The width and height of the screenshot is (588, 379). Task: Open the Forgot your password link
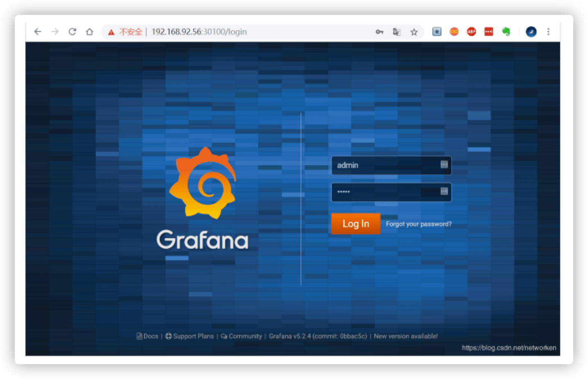click(x=418, y=224)
